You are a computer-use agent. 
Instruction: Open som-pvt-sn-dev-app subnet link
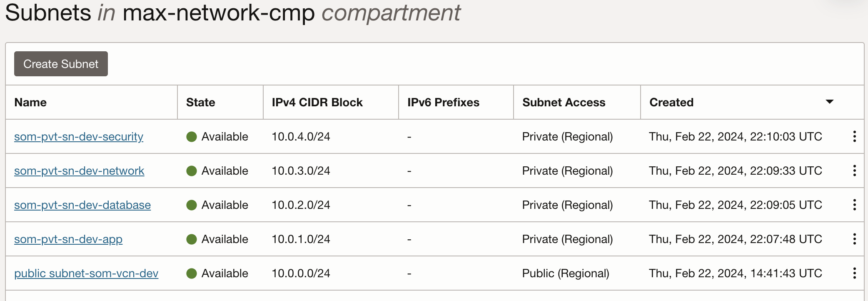(x=68, y=239)
